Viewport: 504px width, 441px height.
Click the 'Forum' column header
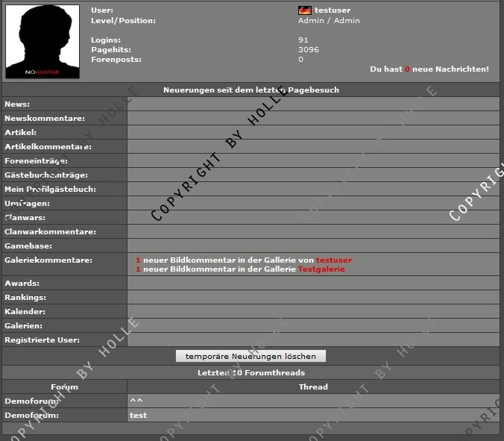coord(64,387)
